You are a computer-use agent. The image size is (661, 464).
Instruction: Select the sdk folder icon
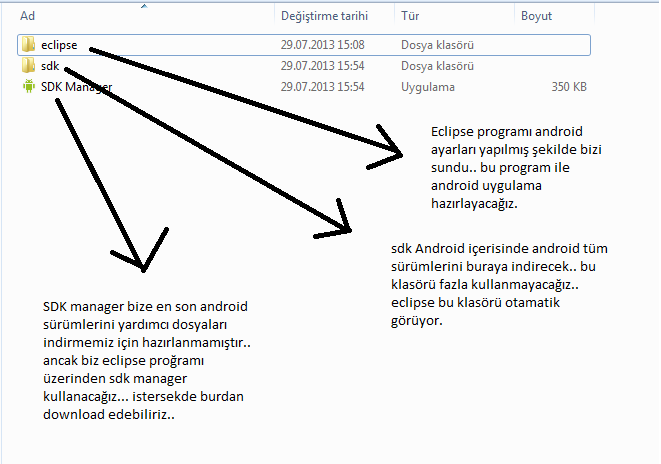28,65
